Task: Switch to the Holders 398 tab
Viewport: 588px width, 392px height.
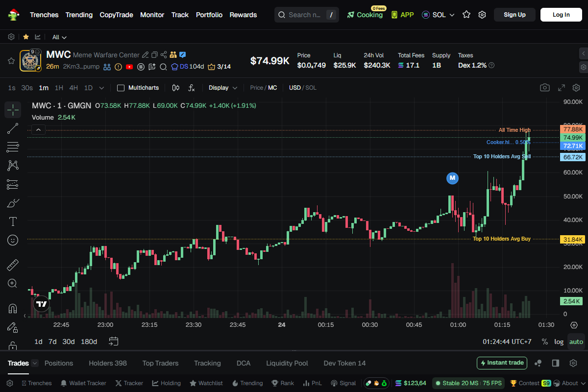Action: 107,363
